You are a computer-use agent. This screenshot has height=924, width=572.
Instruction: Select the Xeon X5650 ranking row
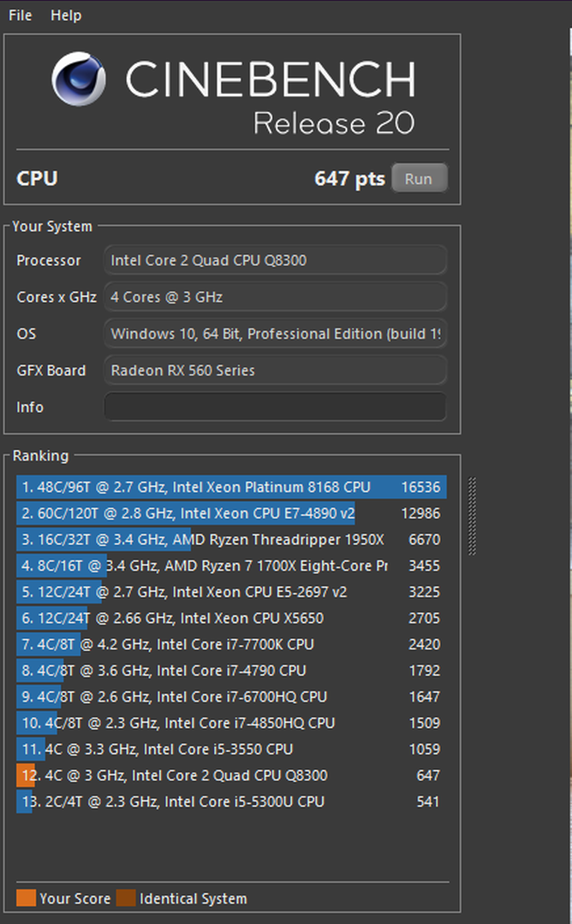[x=231, y=619]
